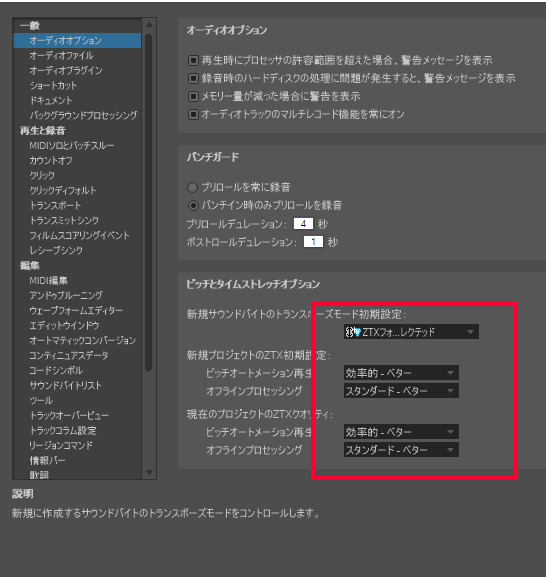Image resolution: width=546 pixels, height=577 pixels.
Task: Select サウンドバイトリスト entry
Action: pos(65,386)
